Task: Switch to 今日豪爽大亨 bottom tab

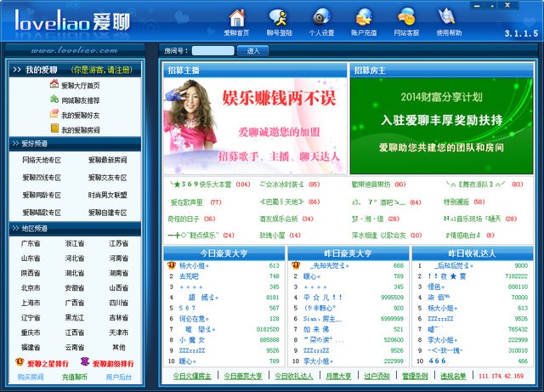Action: pyautogui.click(x=243, y=376)
